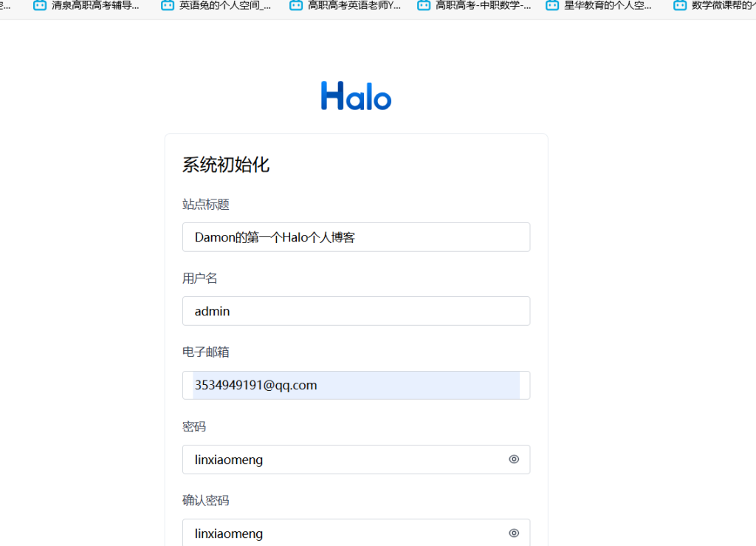
Task: Open the 高职高考英语老师 bookmark
Action: coord(354,5)
